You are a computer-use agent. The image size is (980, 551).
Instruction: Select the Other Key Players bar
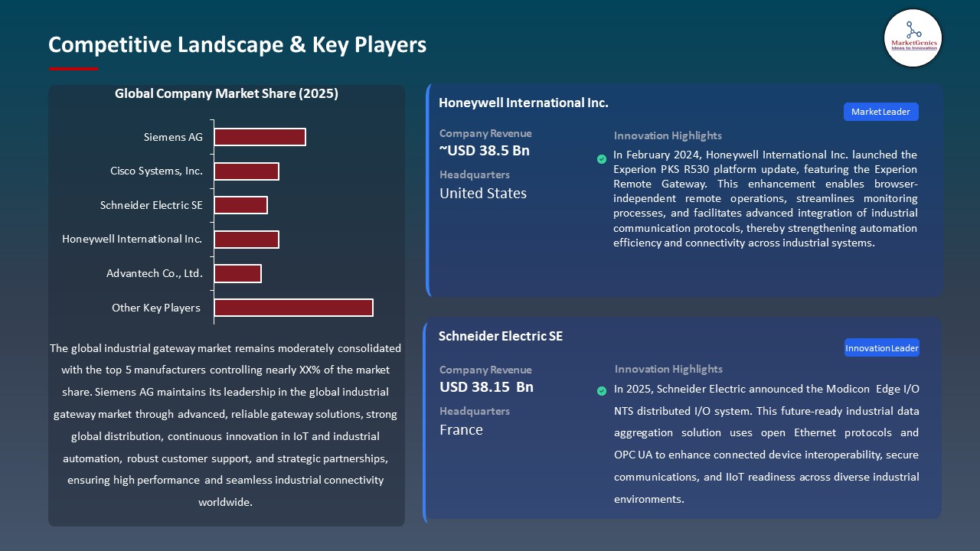294,307
